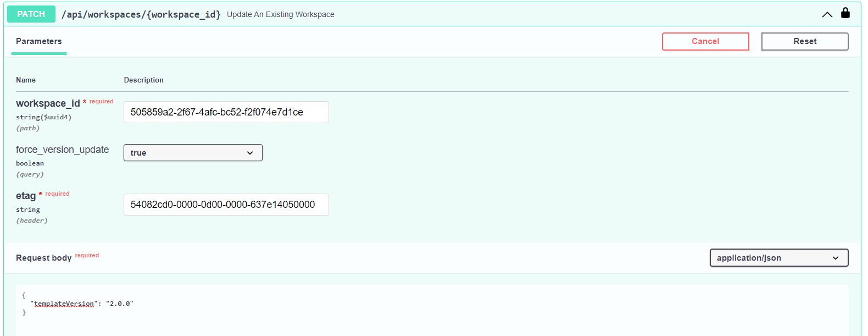
Task: Cancel the try-it-out mode
Action: click(705, 41)
